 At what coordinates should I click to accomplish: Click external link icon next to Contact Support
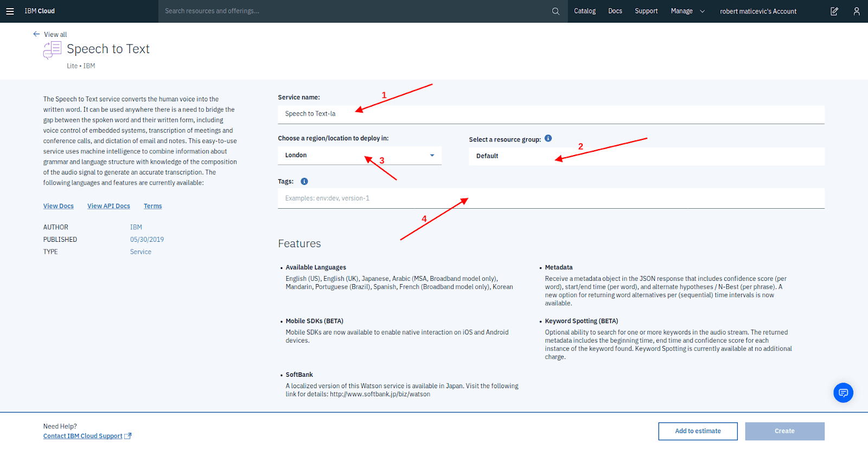pos(128,436)
